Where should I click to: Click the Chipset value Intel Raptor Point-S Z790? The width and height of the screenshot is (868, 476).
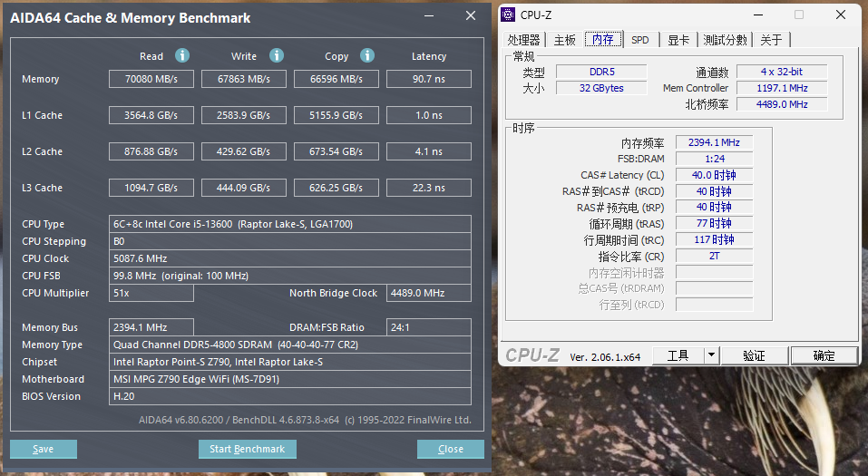coord(290,362)
